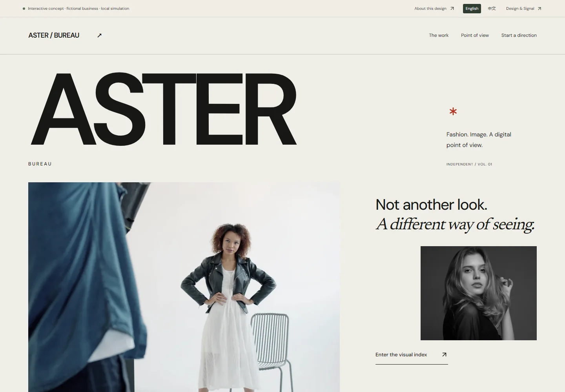
Task: Switch language to 中文
Action: (492, 9)
